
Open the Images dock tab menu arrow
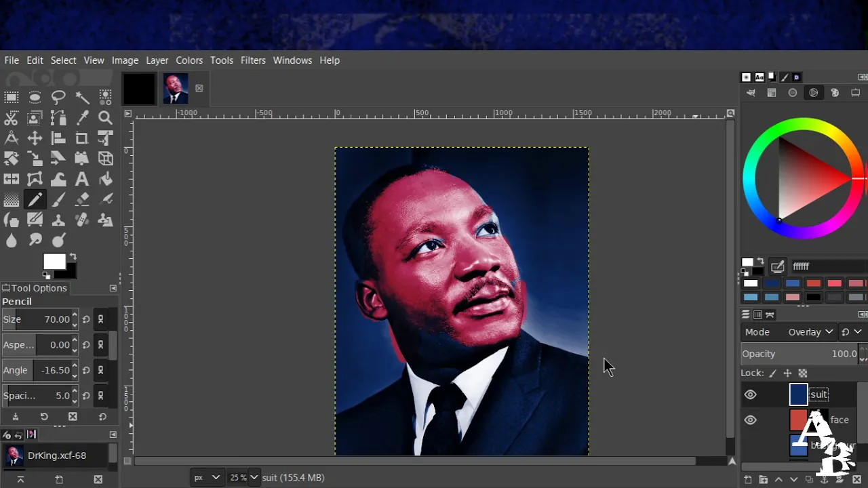click(113, 434)
